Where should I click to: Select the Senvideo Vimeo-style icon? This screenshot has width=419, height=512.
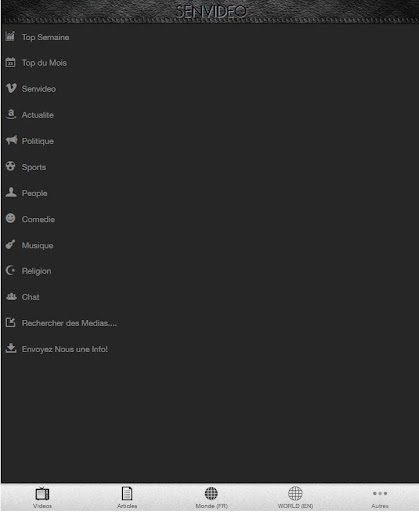click(11, 88)
